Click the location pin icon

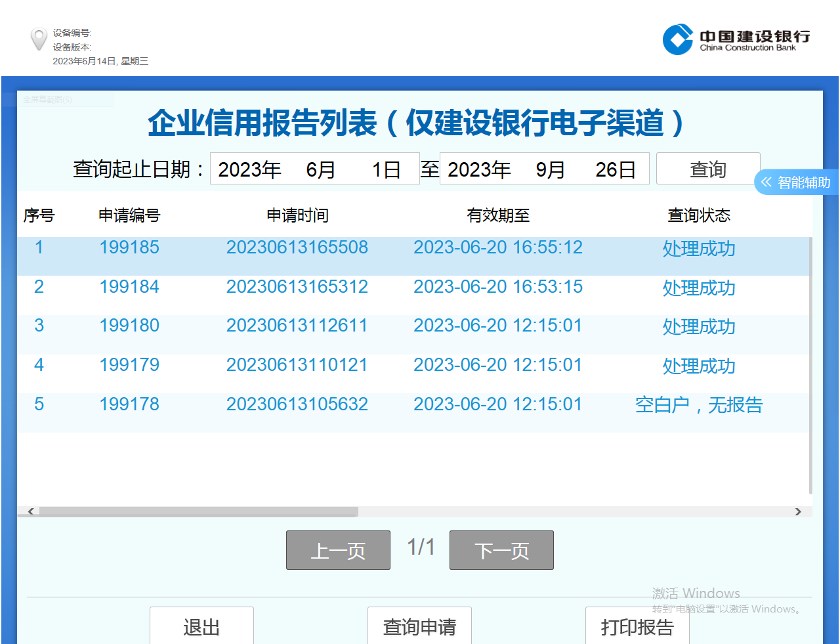pos(39,39)
